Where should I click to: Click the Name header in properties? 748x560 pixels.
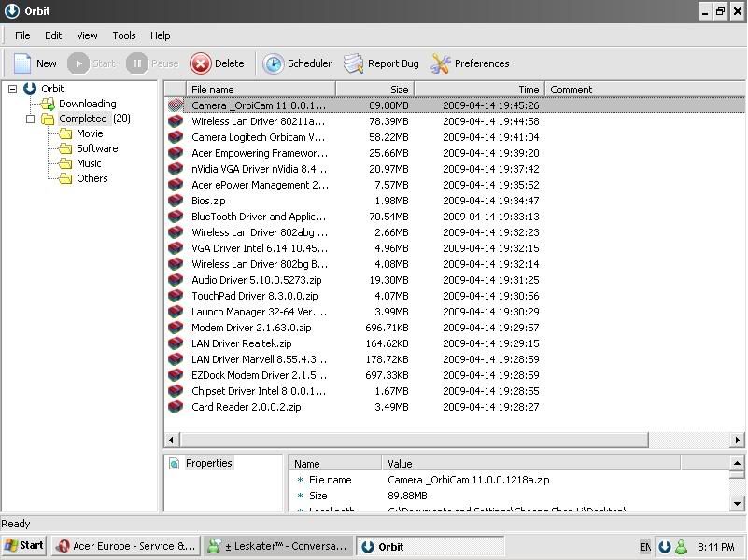coord(335,464)
